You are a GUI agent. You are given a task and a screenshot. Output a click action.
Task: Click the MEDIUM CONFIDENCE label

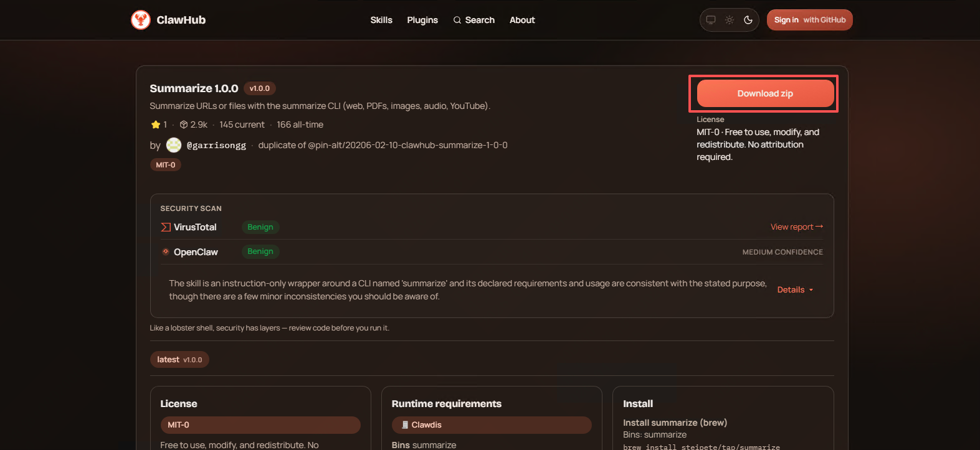(x=783, y=252)
